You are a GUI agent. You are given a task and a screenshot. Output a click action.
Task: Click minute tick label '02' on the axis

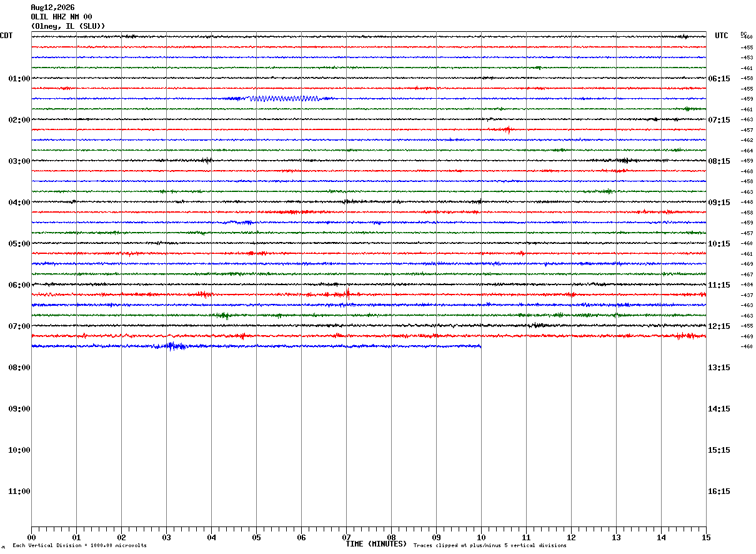tap(121, 538)
